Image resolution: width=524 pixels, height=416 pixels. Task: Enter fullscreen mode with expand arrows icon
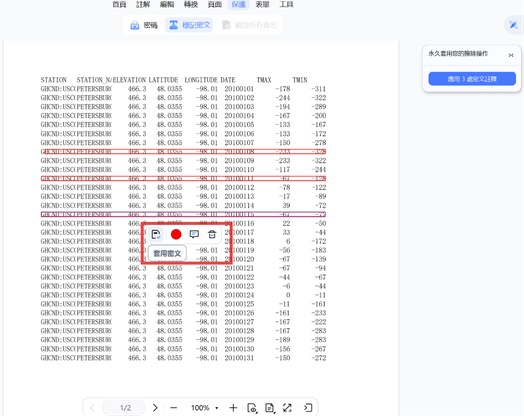pyautogui.click(x=287, y=408)
